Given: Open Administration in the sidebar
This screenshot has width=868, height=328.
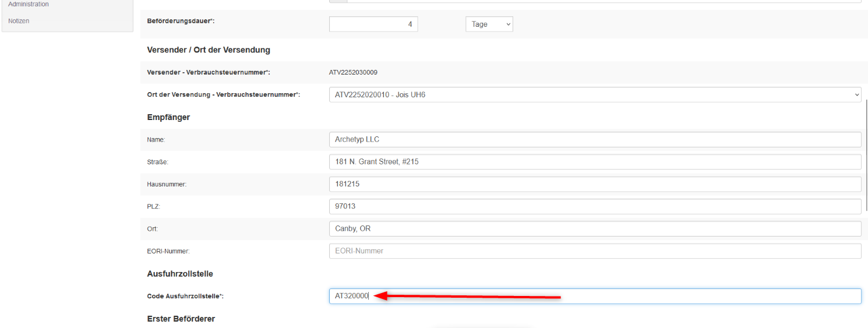Looking at the screenshot, I should pyautogui.click(x=29, y=4).
